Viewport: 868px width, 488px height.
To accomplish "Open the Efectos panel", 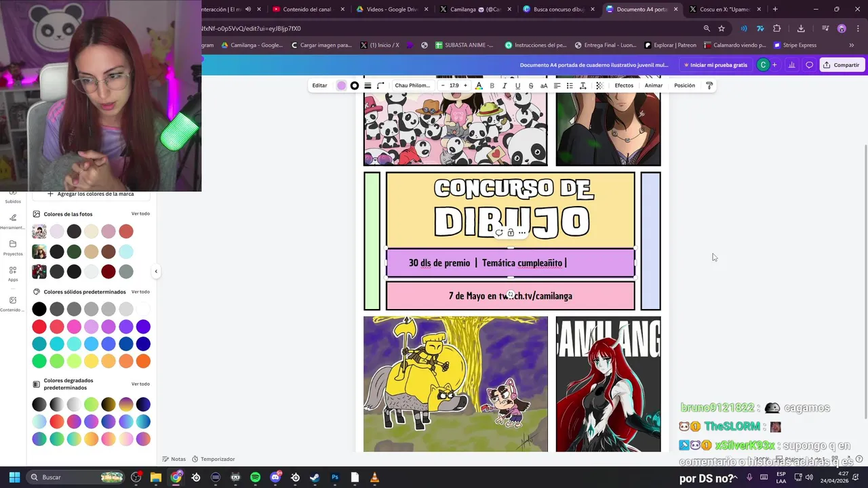I will click(x=624, y=85).
